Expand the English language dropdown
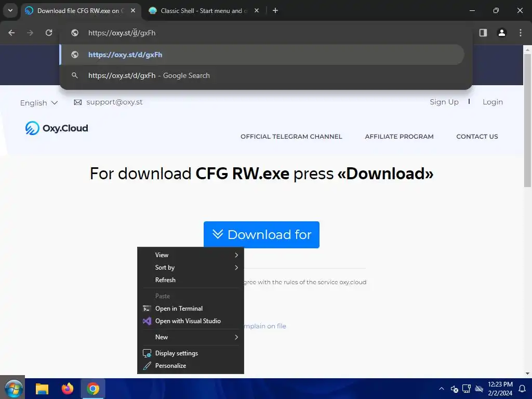532x399 pixels. pos(38,103)
